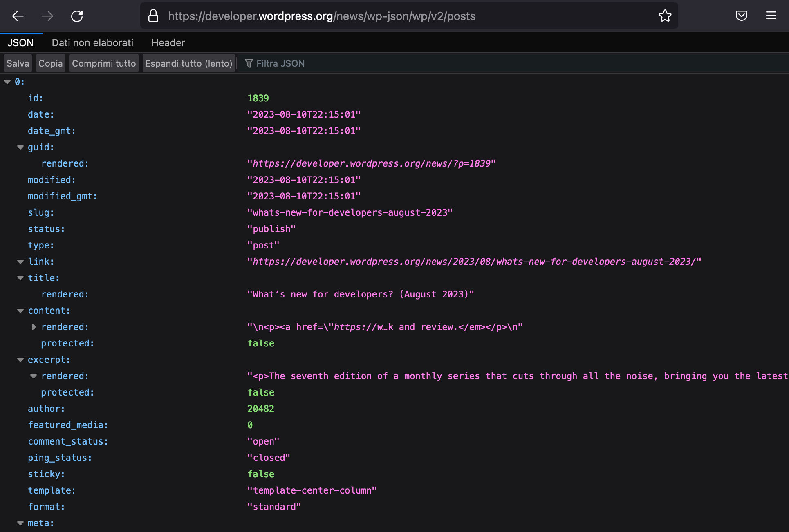Click the author key label

click(46, 409)
